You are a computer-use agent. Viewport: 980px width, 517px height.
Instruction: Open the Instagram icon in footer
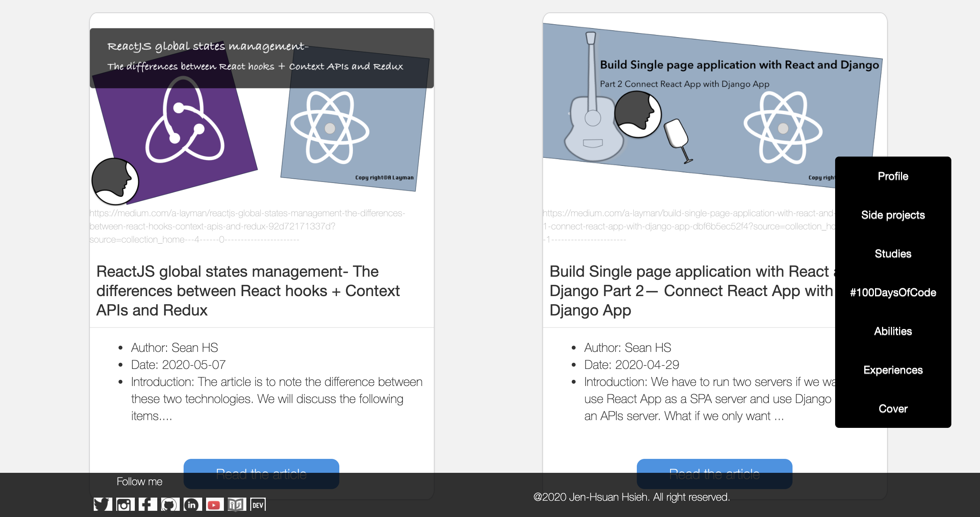tap(125, 504)
